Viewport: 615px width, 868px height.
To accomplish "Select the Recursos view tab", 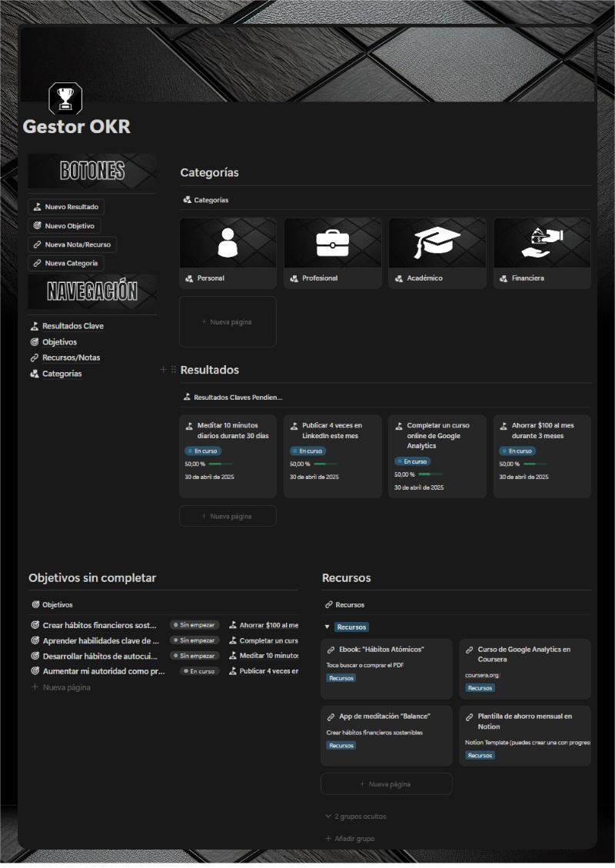I will tap(344, 605).
